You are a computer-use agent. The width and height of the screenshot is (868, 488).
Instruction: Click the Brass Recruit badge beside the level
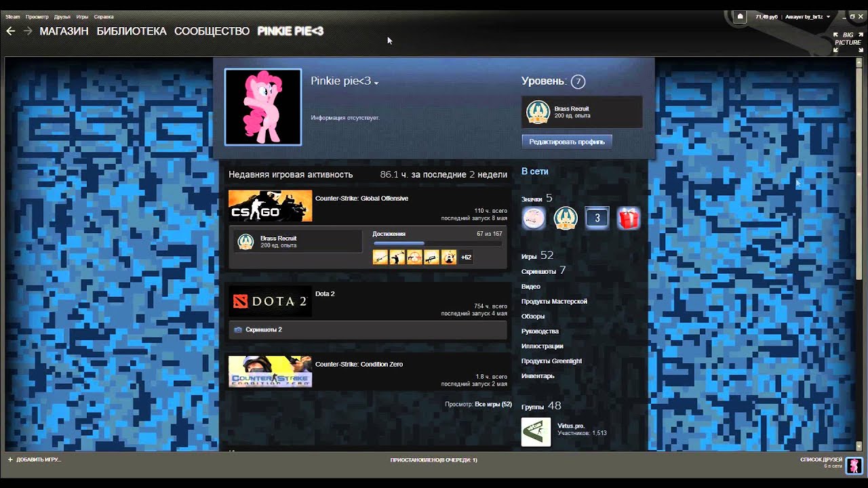tap(538, 112)
